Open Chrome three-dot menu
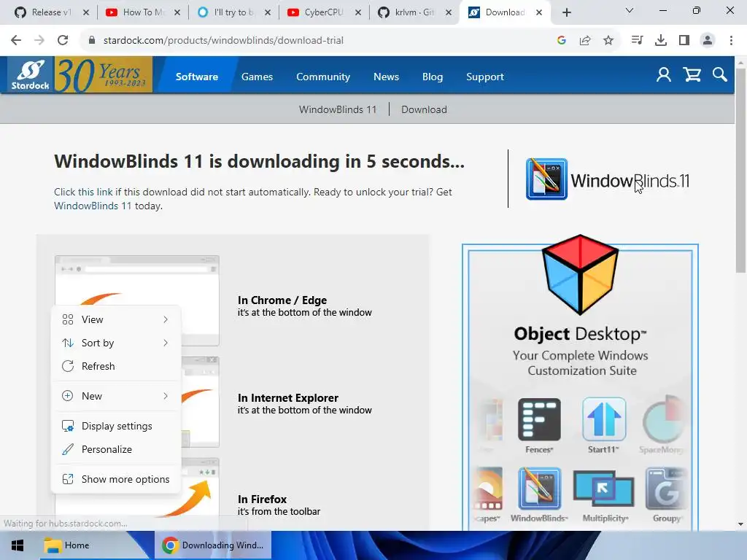This screenshot has width=747, height=560. tap(731, 41)
